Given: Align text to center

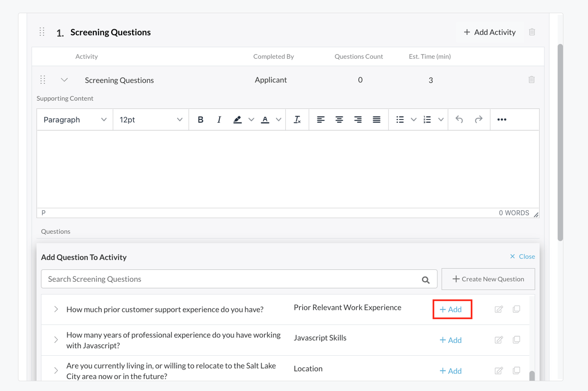Looking at the screenshot, I should pos(339,119).
